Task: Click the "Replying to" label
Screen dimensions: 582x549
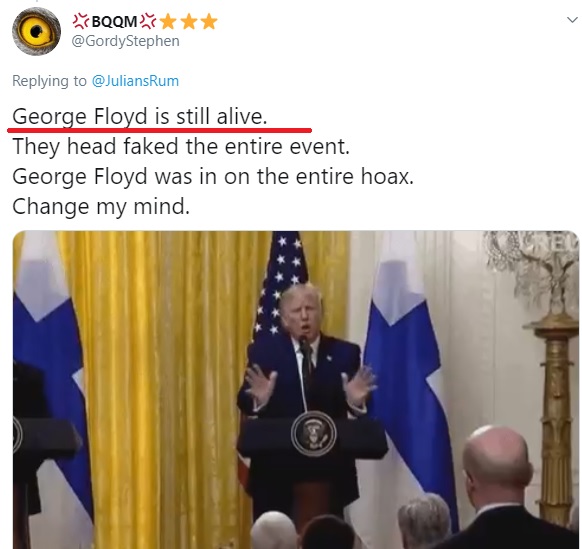Action: (x=49, y=81)
